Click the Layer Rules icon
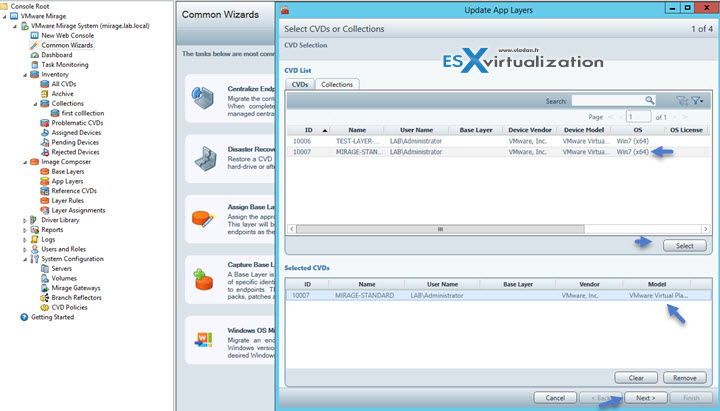720x411 pixels. 45,201
